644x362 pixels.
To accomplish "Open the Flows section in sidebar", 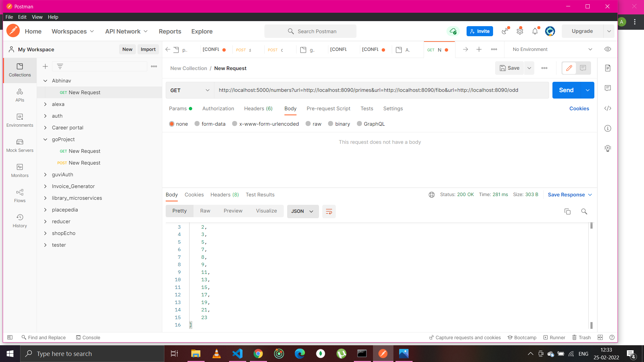I will click(x=19, y=196).
